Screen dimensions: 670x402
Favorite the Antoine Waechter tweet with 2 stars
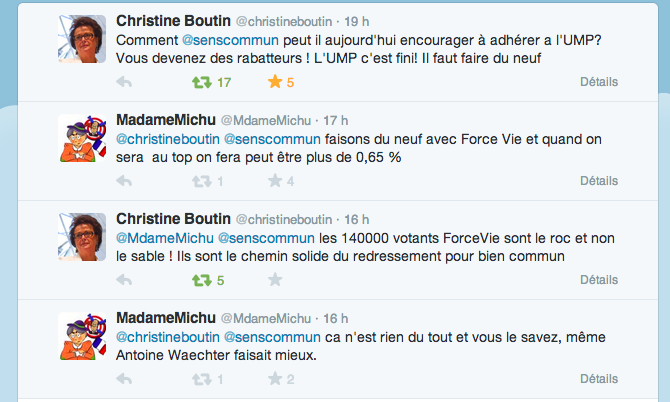click(x=275, y=379)
